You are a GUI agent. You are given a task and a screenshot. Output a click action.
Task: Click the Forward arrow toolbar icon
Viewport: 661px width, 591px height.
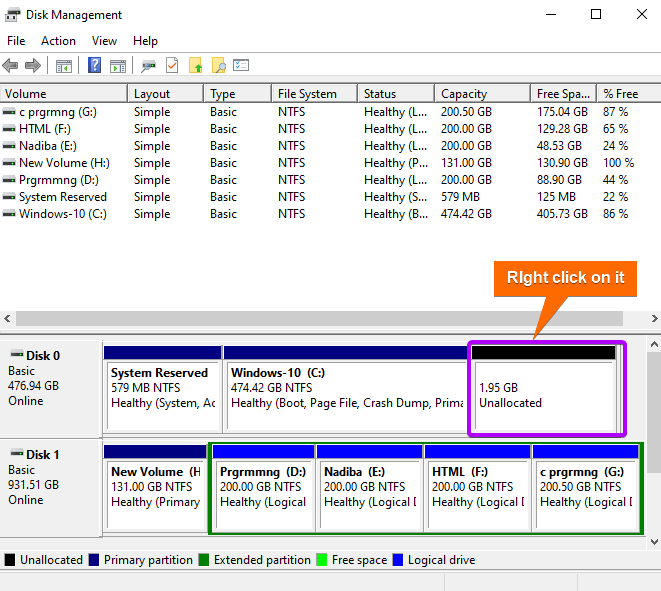coord(33,66)
